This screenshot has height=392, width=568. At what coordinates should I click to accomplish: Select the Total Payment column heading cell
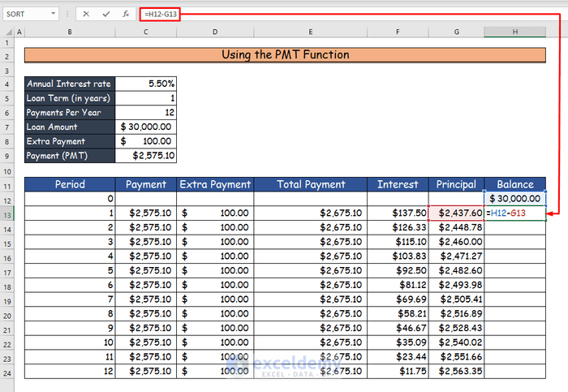click(311, 184)
